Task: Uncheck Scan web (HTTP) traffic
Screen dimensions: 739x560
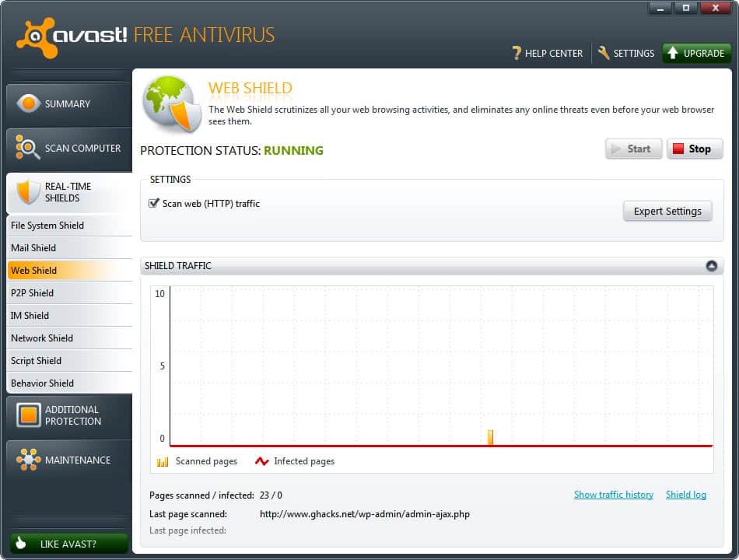Action: pos(152,203)
